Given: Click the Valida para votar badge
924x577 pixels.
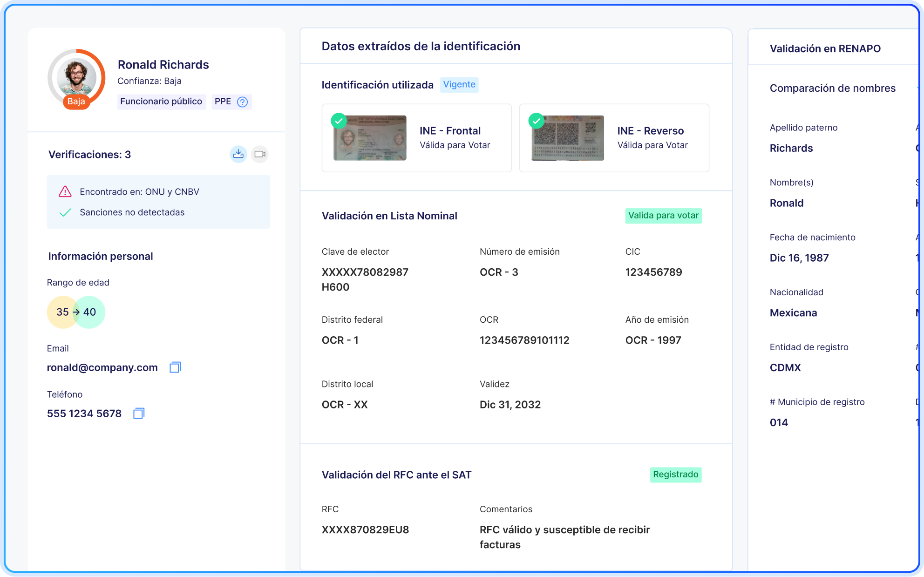Looking at the screenshot, I should tap(663, 216).
